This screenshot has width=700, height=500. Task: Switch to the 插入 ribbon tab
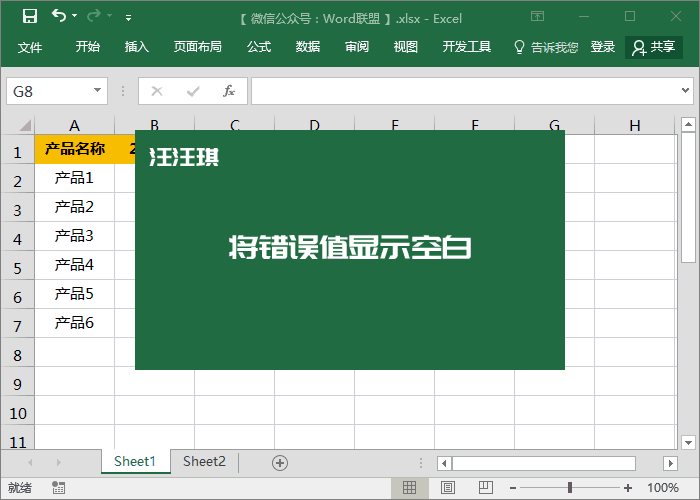(x=136, y=46)
